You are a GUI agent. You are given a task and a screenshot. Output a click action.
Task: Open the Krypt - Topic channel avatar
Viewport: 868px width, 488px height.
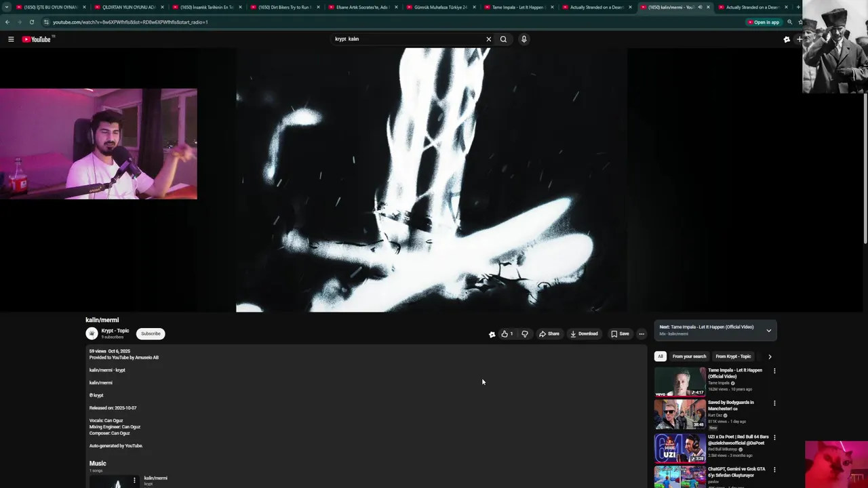[92, 333]
